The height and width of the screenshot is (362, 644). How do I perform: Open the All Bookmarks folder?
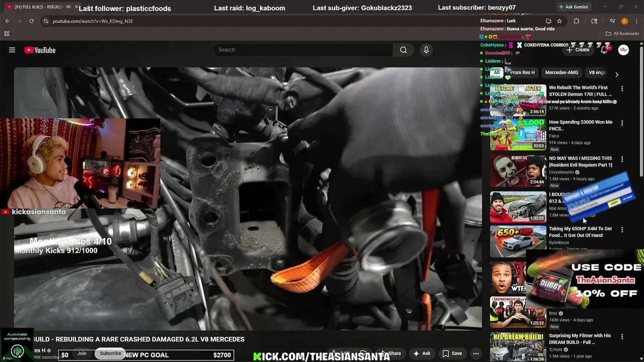[x=622, y=34]
